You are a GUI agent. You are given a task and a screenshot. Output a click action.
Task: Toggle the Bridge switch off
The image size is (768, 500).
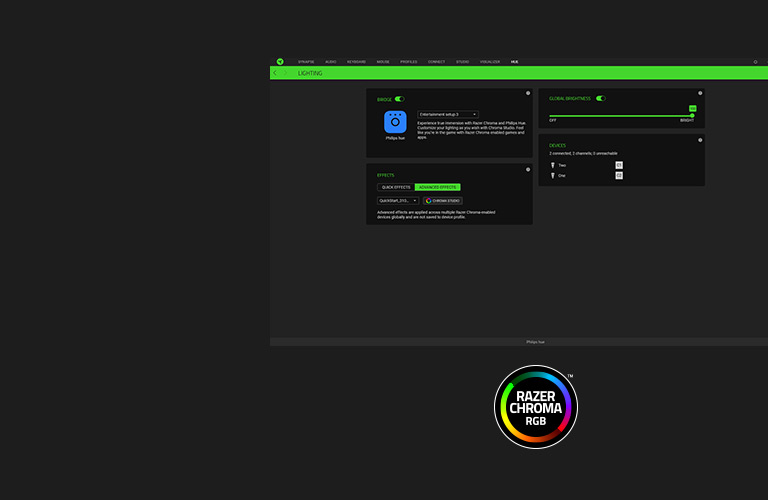[x=399, y=99]
